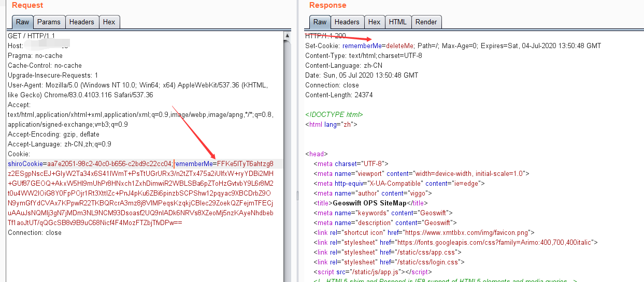Click the 'shiroCookie' cookie name
Viewport: 644px width, 282px height.
coord(25,164)
